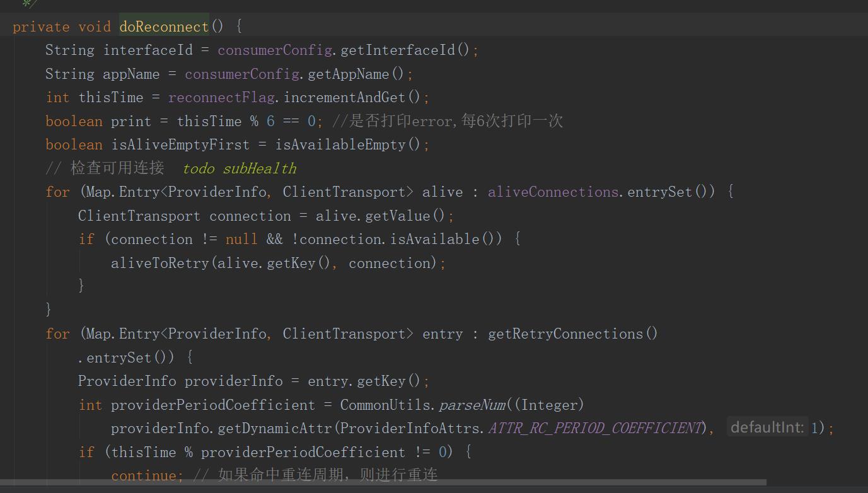Click the getRetryConnections method call
The height and width of the screenshot is (493, 868).
point(565,333)
